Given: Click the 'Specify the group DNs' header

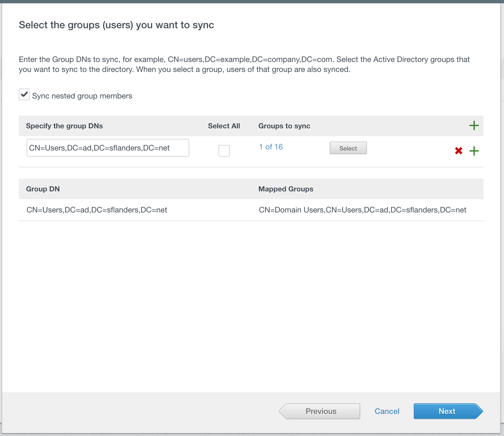Looking at the screenshot, I should [x=64, y=126].
